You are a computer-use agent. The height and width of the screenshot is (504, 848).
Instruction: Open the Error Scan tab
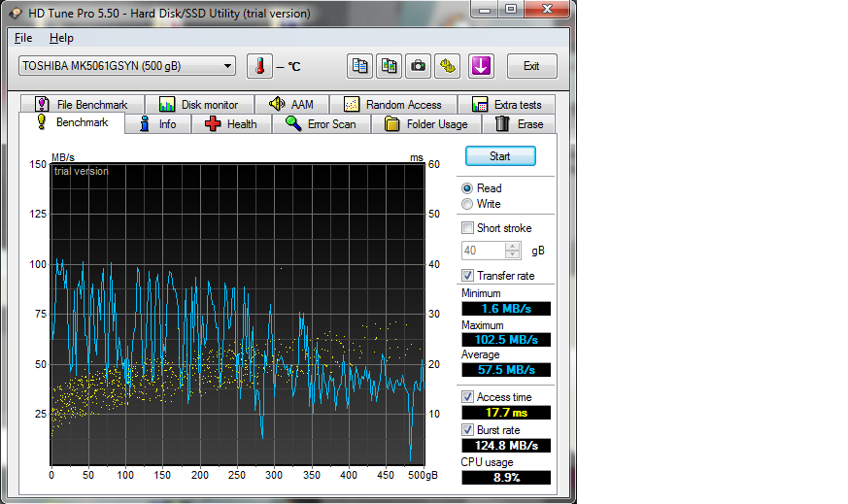[x=321, y=124]
